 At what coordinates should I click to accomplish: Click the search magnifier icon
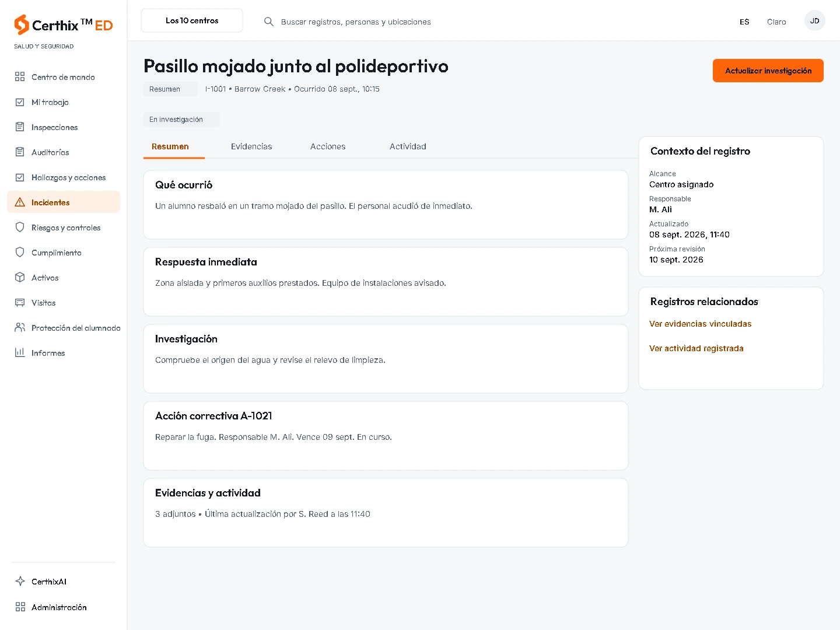click(269, 22)
